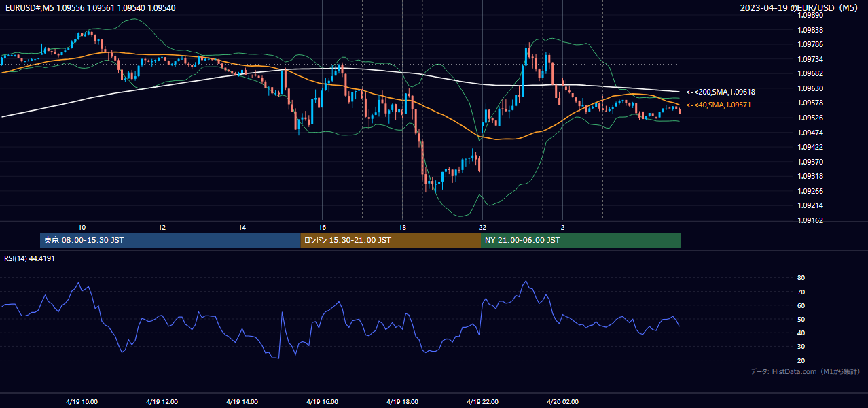The height and width of the screenshot is (408, 868).
Task: Click the hour 14 tick on the price chart
Action: pyautogui.click(x=242, y=227)
